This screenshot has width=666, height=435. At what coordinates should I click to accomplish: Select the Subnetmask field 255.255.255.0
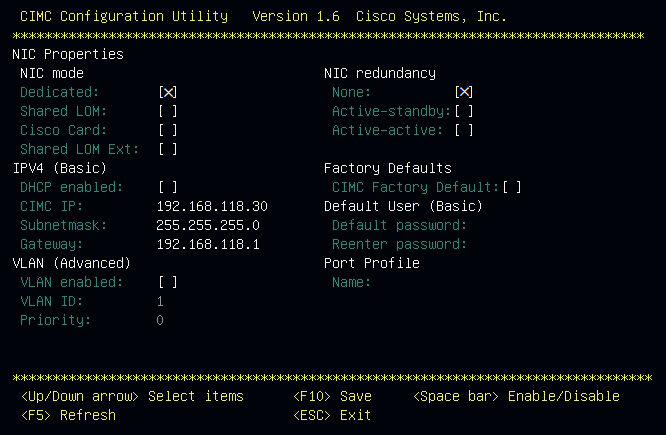click(208, 225)
